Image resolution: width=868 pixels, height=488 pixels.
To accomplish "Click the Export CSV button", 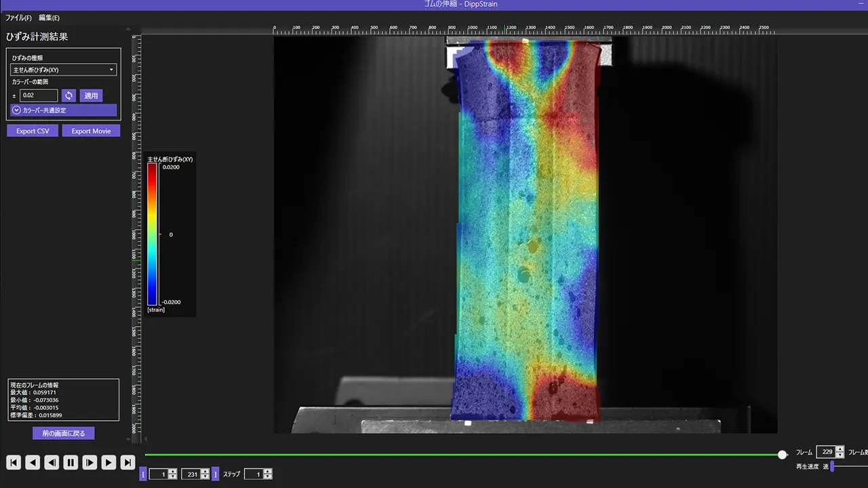I will click(33, 131).
